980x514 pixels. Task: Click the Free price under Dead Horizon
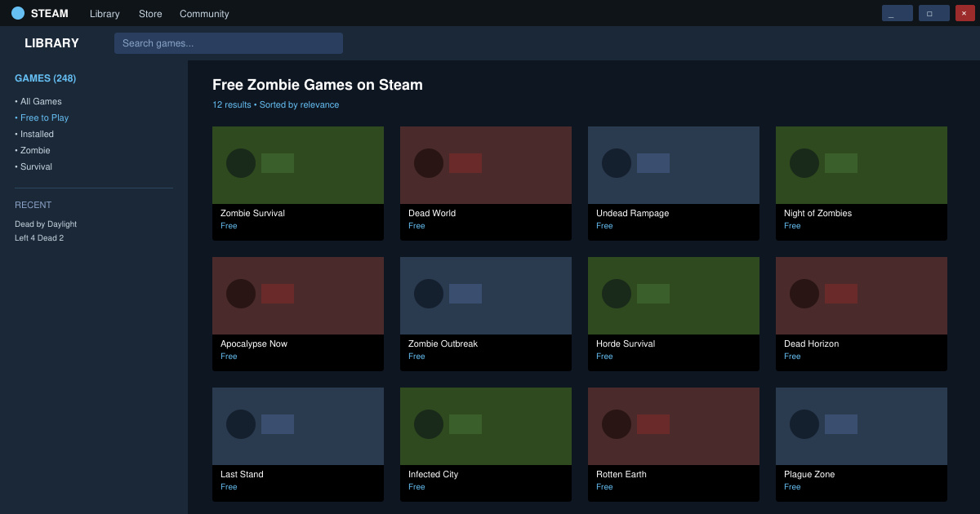[792, 357]
